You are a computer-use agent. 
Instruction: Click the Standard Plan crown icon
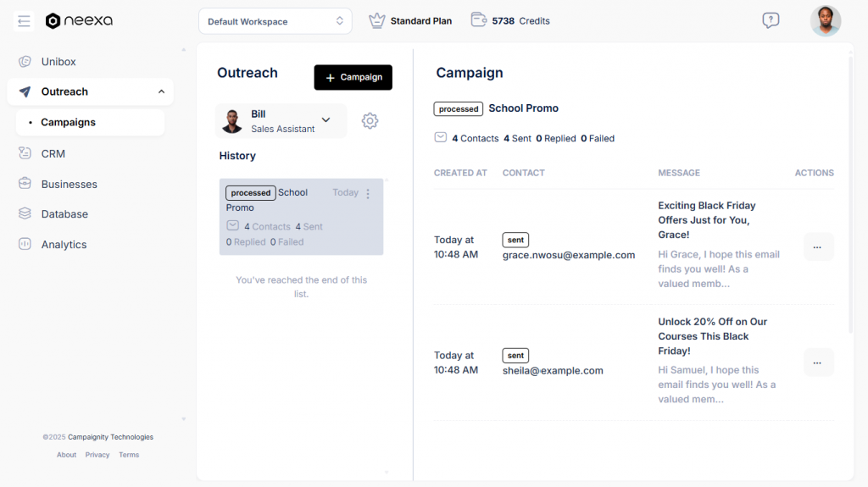(377, 20)
